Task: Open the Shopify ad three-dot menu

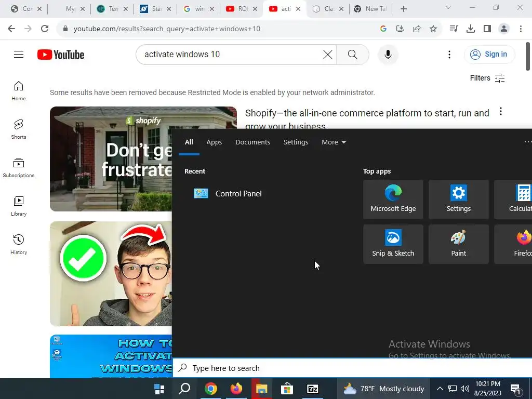Action: click(x=501, y=112)
